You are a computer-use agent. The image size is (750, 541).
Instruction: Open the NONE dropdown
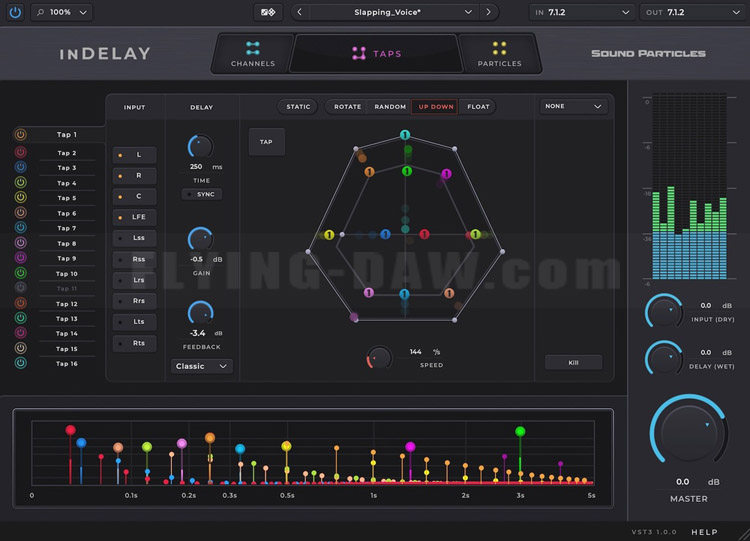click(573, 106)
